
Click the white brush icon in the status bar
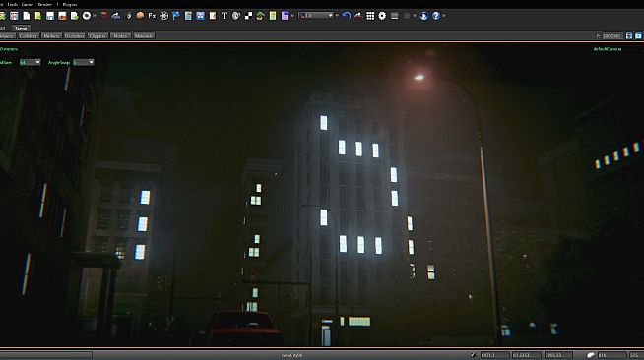(x=590, y=355)
